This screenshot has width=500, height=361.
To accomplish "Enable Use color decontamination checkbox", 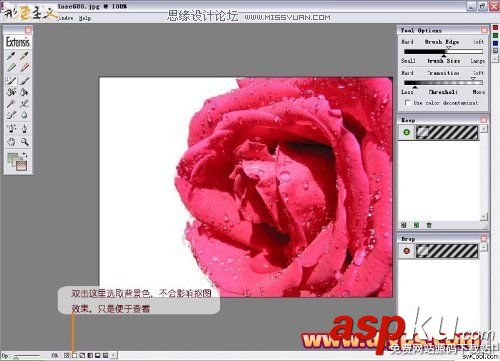I will coord(407,103).
